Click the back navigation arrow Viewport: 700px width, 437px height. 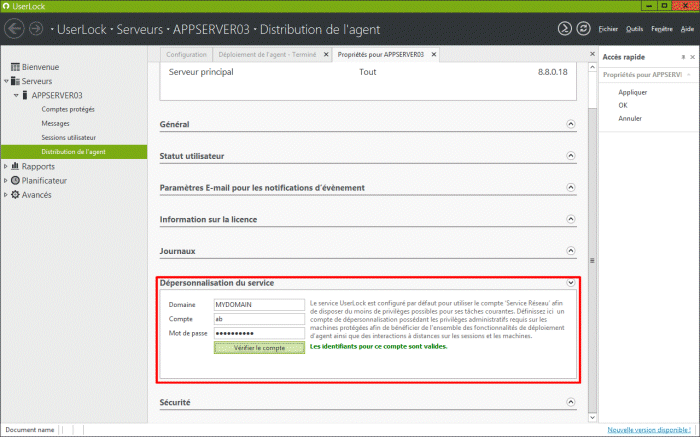(x=14, y=29)
